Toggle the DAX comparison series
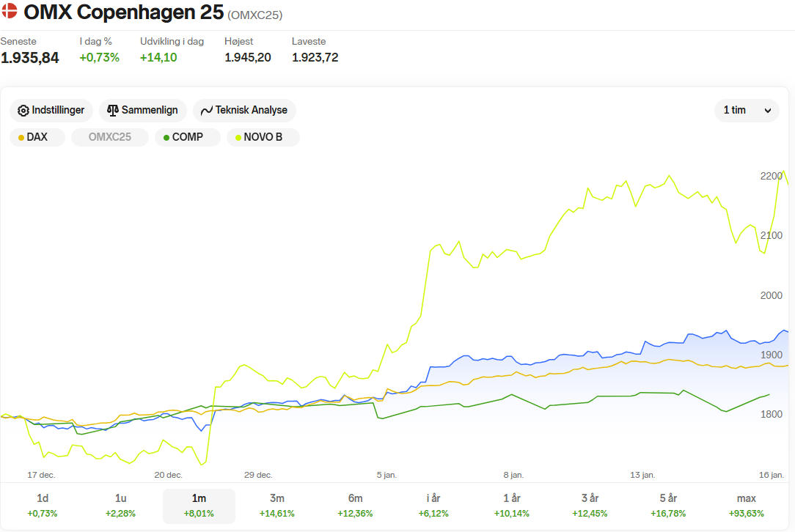 (x=37, y=137)
